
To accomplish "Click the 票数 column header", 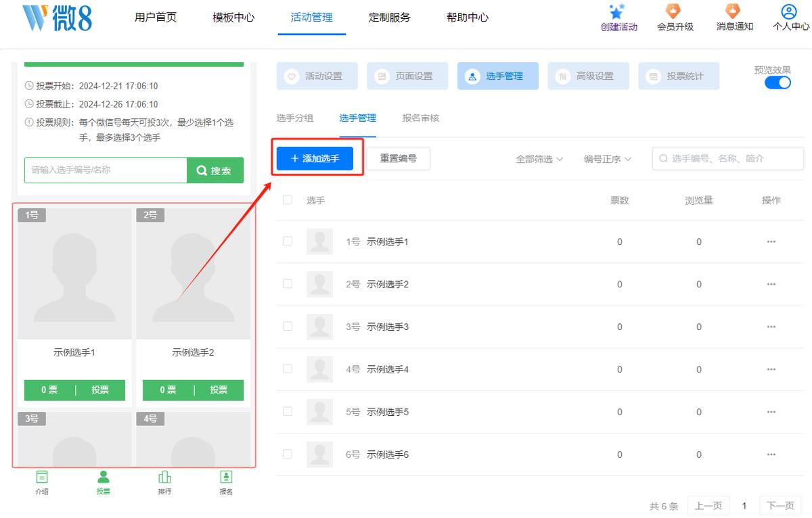I will pyautogui.click(x=619, y=200).
